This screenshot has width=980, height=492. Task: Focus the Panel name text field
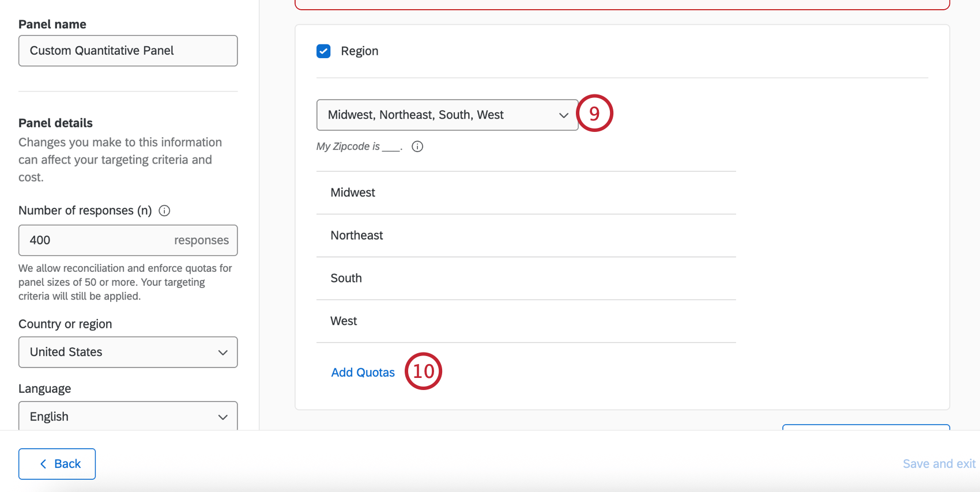(128, 51)
